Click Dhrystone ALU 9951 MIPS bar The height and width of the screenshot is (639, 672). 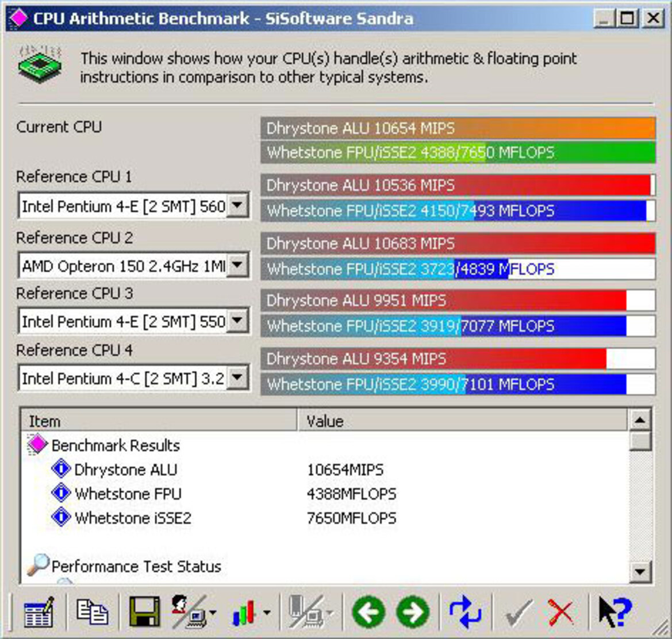[x=458, y=300]
